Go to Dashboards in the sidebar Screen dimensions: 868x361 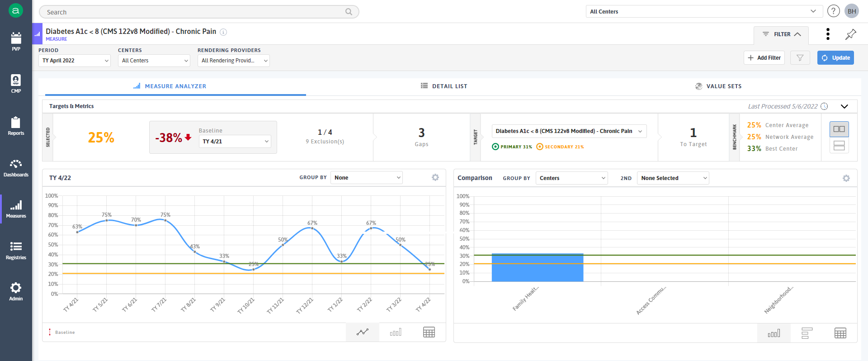coord(16,167)
